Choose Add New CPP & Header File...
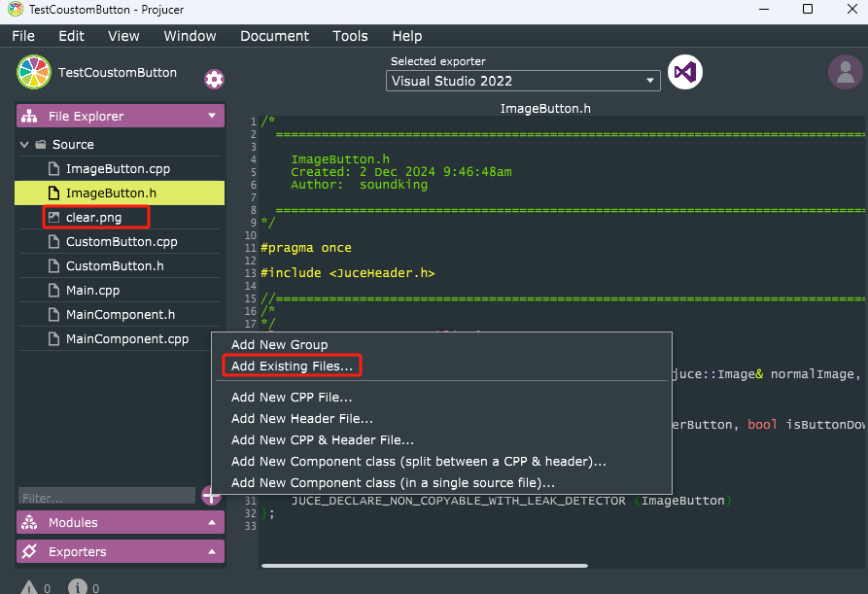Image resolution: width=868 pixels, height=594 pixels. pyautogui.click(x=441, y=440)
